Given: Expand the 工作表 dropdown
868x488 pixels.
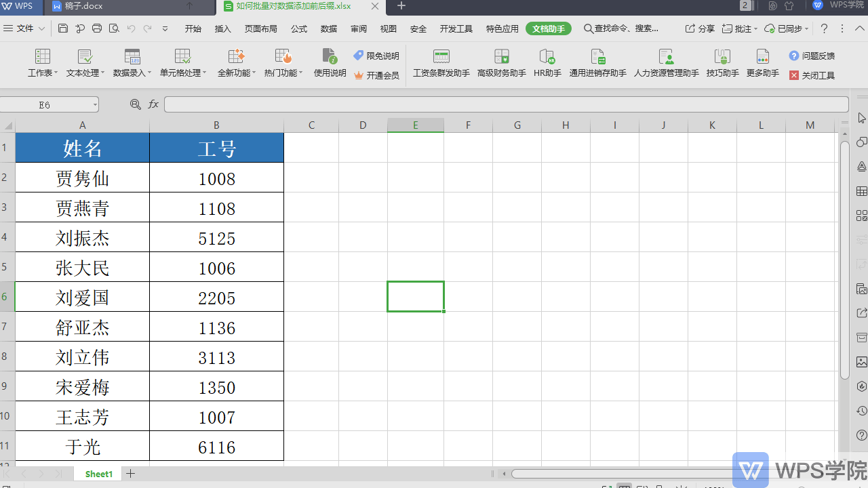Looking at the screenshot, I should click(x=43, y=63).
